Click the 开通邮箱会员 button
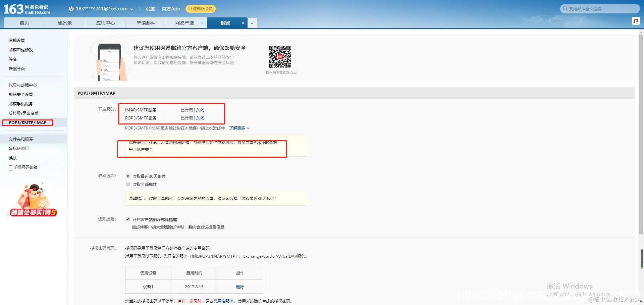 (x=200, y=9)
